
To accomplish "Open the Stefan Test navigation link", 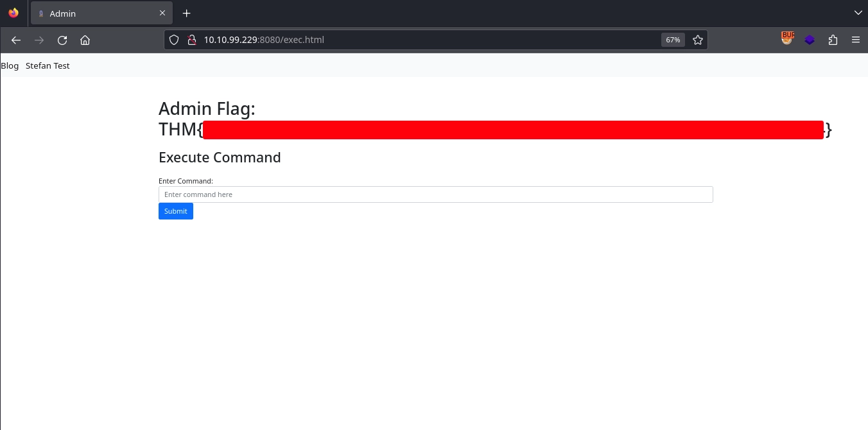I will coord(48,65).
